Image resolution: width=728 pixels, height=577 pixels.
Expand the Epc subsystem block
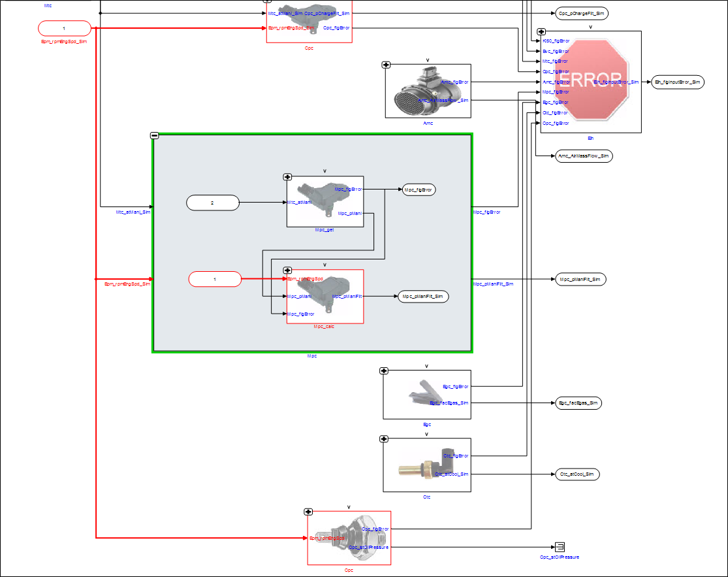384,371
